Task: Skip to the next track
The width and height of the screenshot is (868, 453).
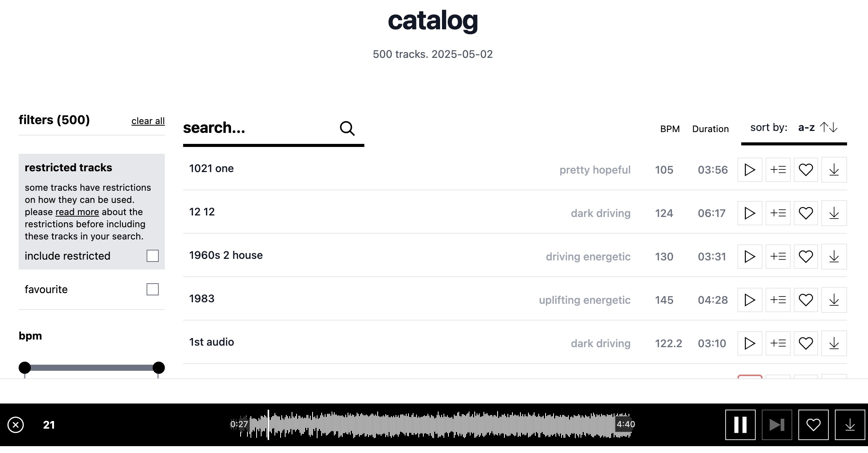Action: 777,425
